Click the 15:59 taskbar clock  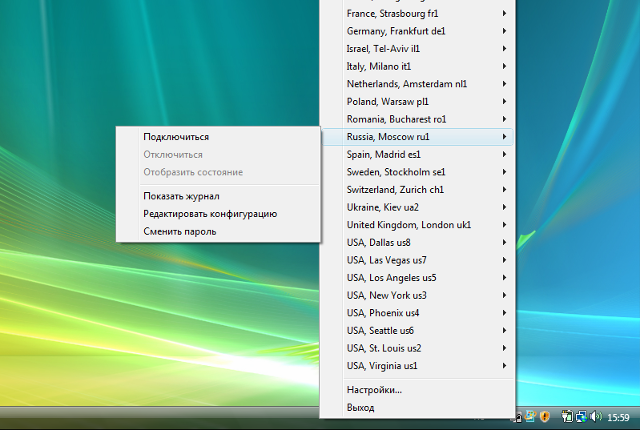click(618, 417)
